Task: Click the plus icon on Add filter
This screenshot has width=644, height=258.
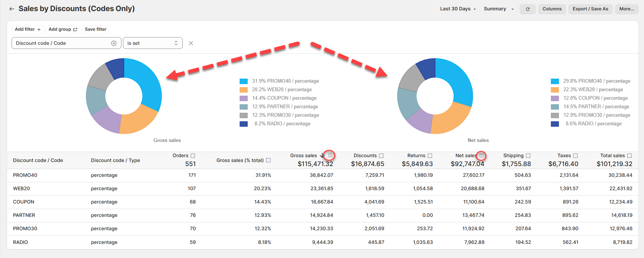Action: click(39, 30)
